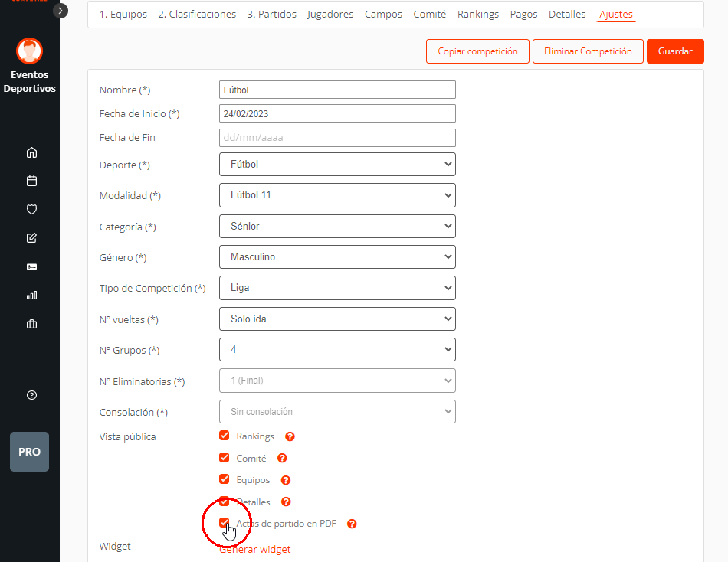Open the statistics bar chart icon
The width and height of the screenshot is (728, 562).
31,295
